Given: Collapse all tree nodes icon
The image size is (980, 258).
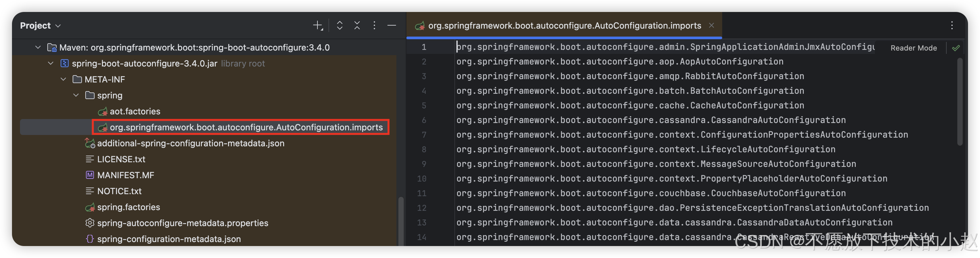Looking at the screenshot, I should pyautogui.click(x=357, y=26).
